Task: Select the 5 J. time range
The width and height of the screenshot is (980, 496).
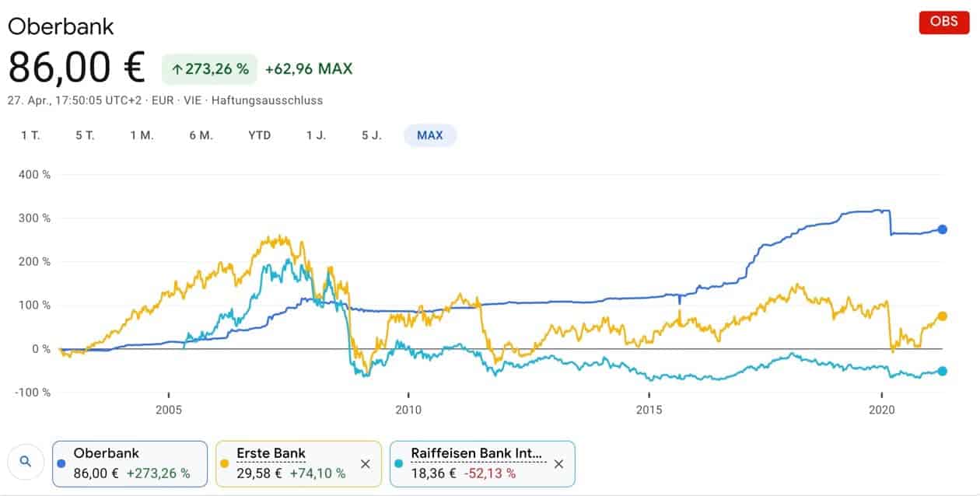Action: 372,135
